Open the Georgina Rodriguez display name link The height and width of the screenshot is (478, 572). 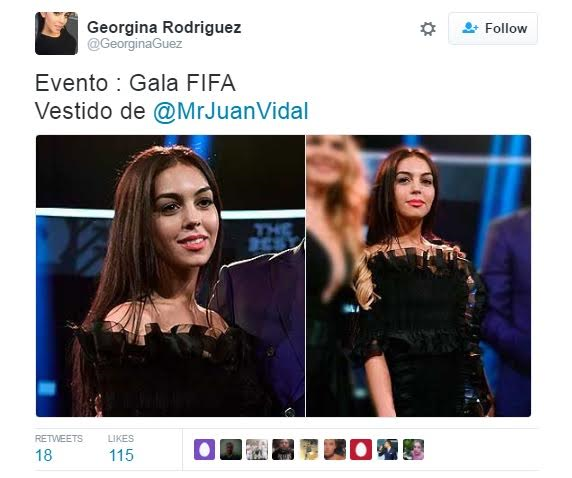[164, 27]
